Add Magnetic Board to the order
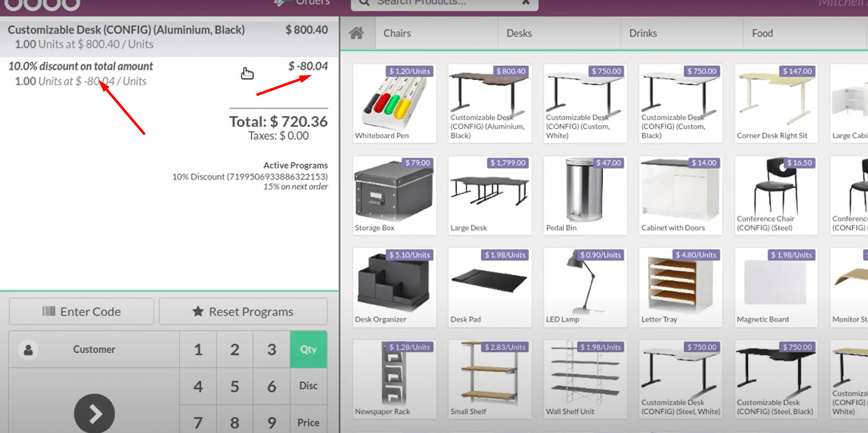Viewport: 868px width, 433px height. [x=776, y=287]
